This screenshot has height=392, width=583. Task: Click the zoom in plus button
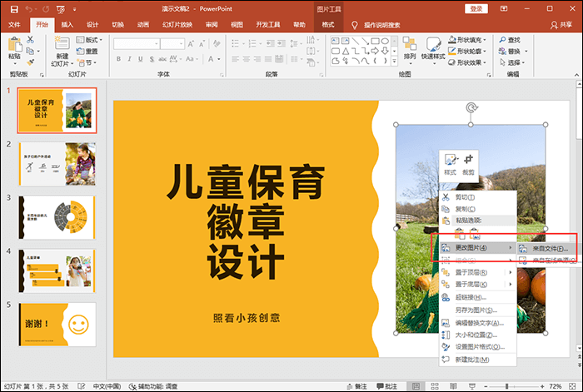542,386
